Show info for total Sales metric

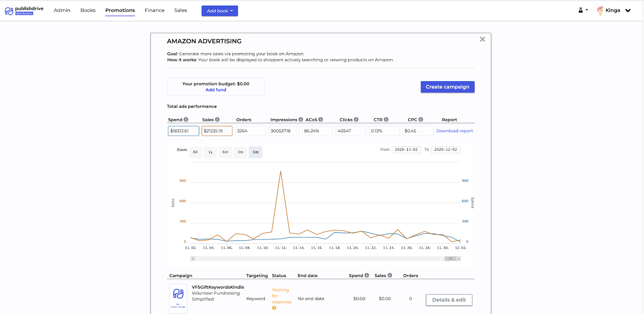217,119
